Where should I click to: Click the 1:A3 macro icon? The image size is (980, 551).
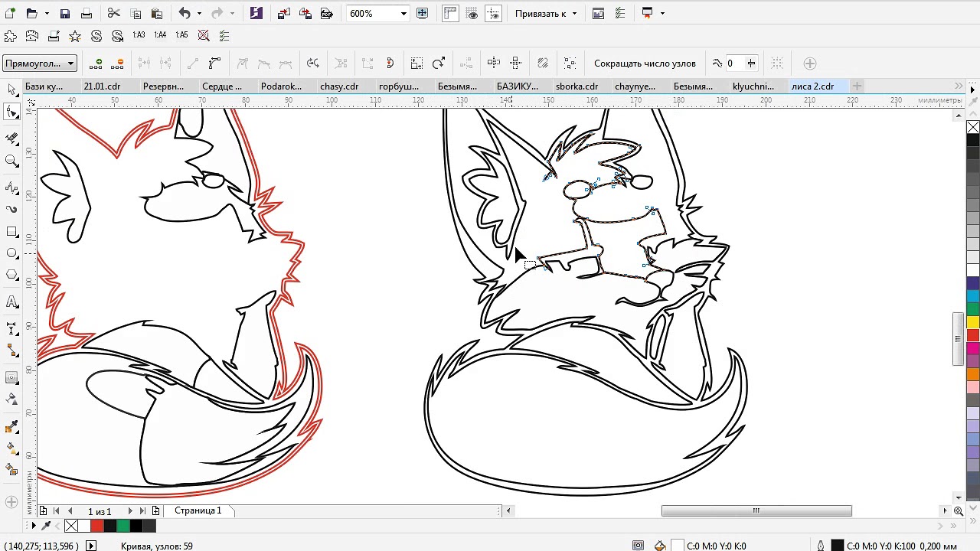tap(139, 35)
